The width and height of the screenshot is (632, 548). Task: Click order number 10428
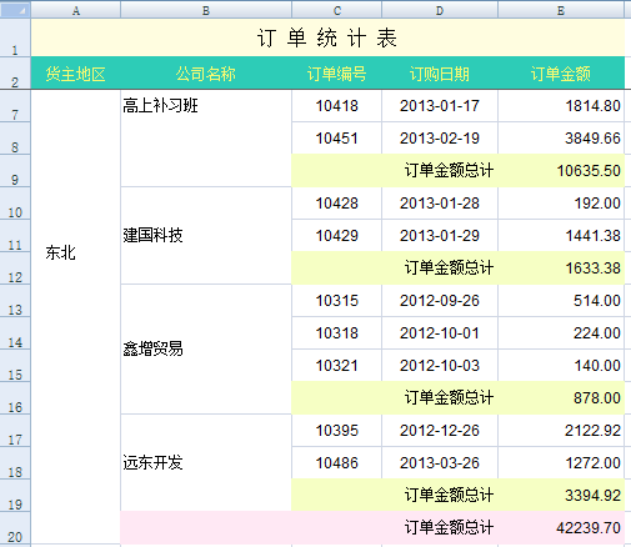pos(337,203)
